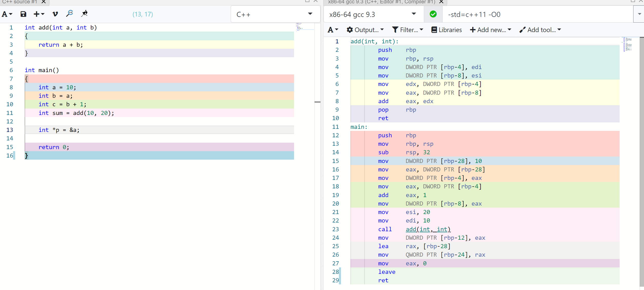The image size is (644, 290).
Task: Follow the add(int, int) link in assembly
Action: coord(428,229)
